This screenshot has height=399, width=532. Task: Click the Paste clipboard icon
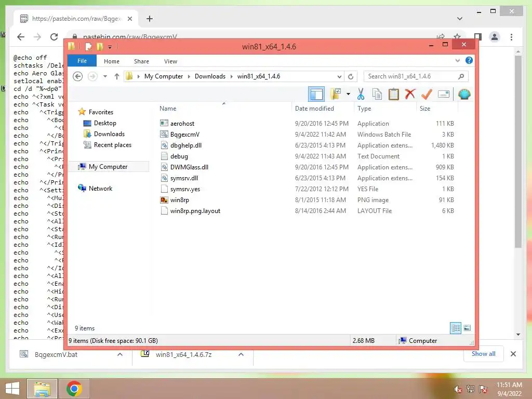394,94
